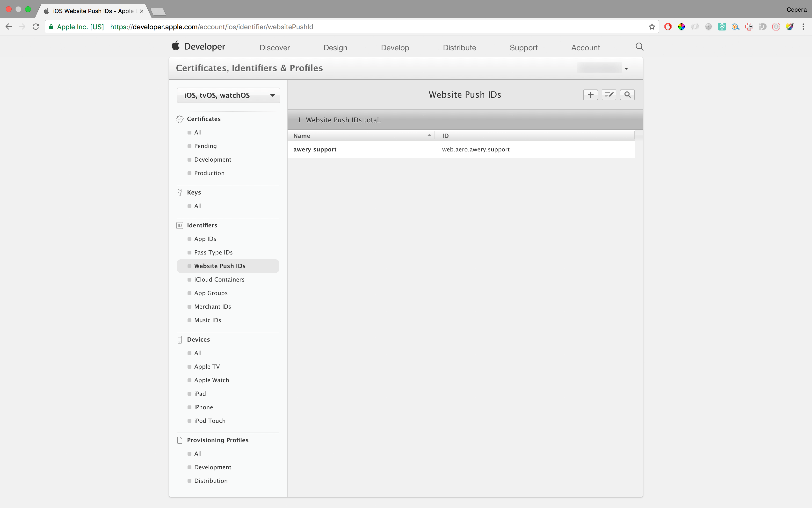Image resolution: width=812 pixels, height=508 pixels.
Task: Open the Chrome three-dot menu
Action: (803, 27)
